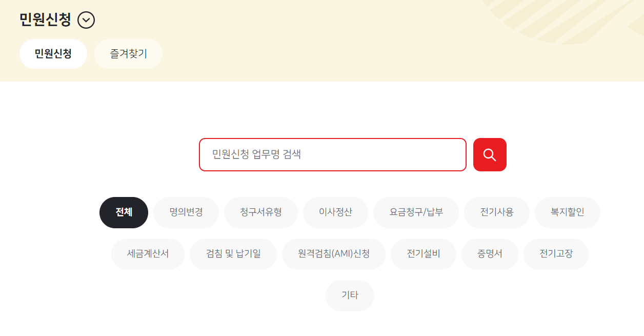Click inside the 민원신청 업무명 검색 search field
This screenshot has height=336, width=644.
click(332, 154)
